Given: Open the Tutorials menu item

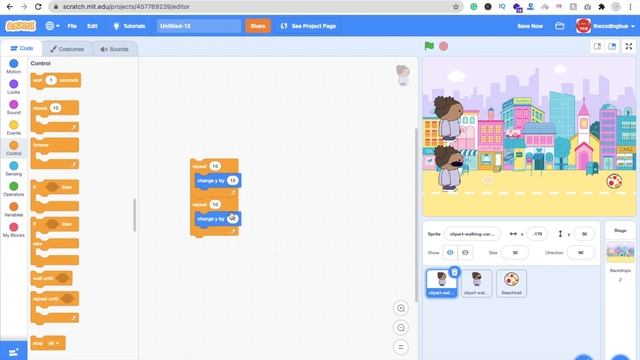Looking at the screenshot, I should point(129,26).
